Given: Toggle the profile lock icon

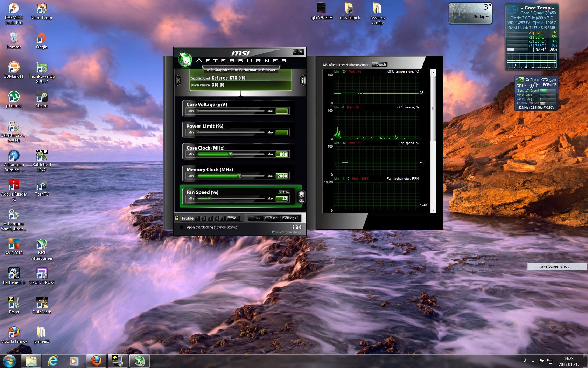Looking at the screenshot, I should pyautogui.click(x=177, y=218).
